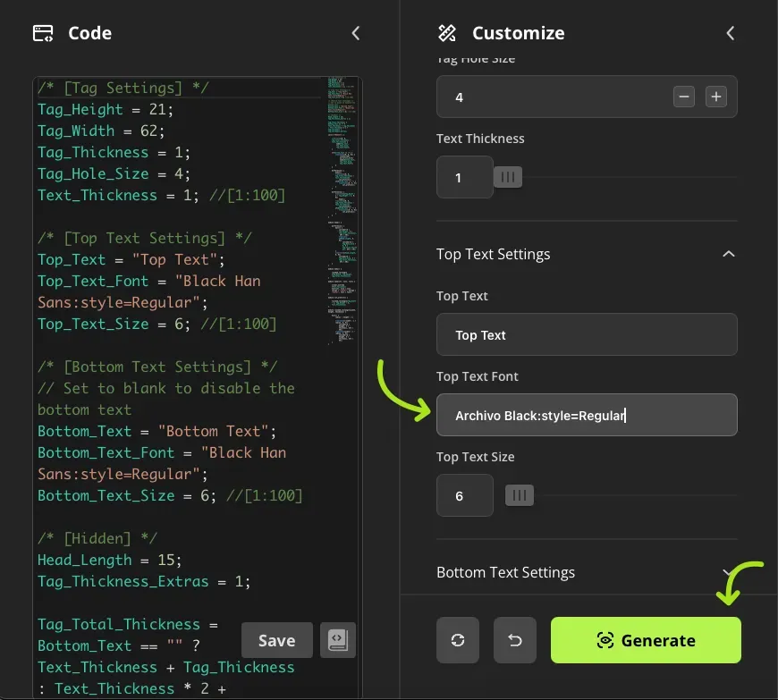Click the Customize pencil-ruler icon

click(x=447, y=33)
